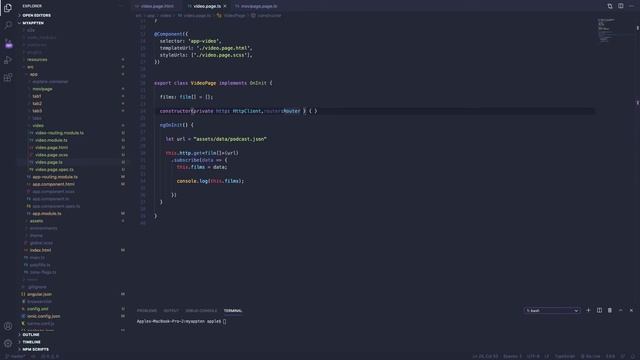Click the code minimap preview
Viewport: 640px width, 360px height.
pyautogui.click(x=606, y=31)
